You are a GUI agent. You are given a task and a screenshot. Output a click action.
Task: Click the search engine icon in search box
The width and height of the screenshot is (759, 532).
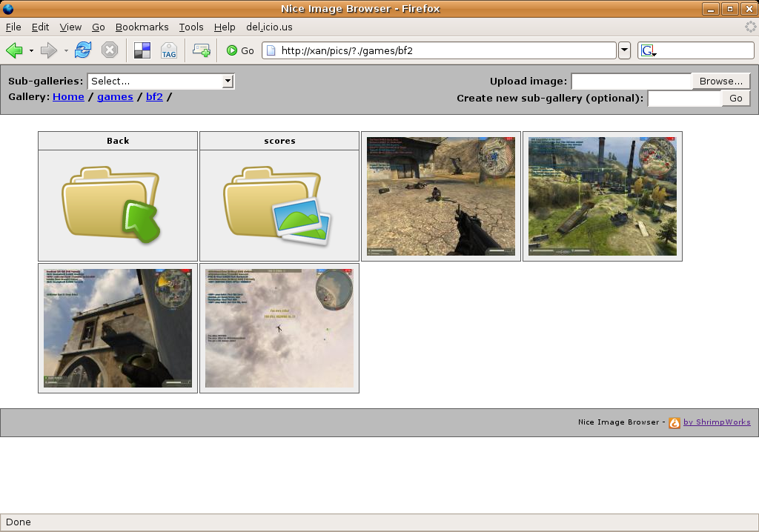648,50
